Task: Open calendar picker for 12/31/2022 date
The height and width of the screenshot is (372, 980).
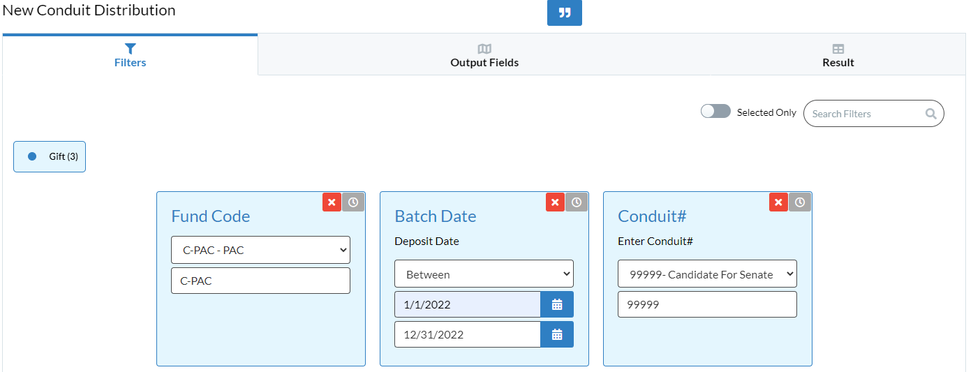Action: (557, 334)
